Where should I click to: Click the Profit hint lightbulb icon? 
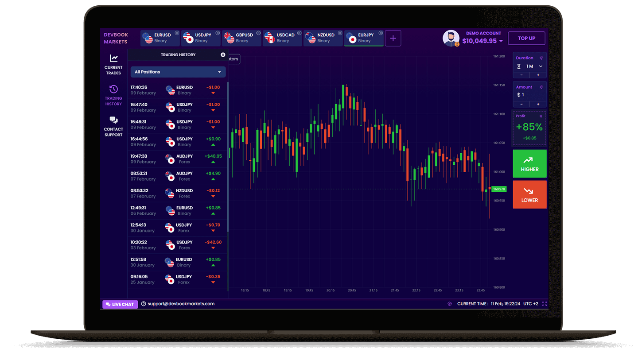click(541, 116)
